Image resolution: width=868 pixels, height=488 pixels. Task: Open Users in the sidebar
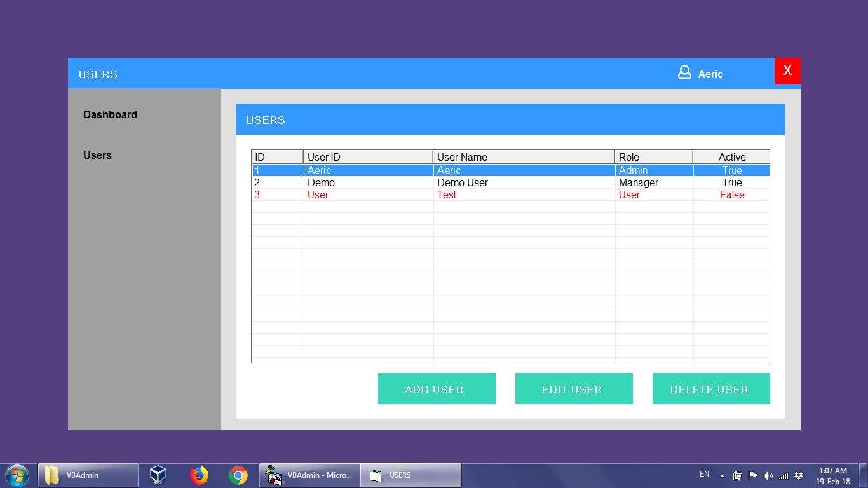pos(97,155)
